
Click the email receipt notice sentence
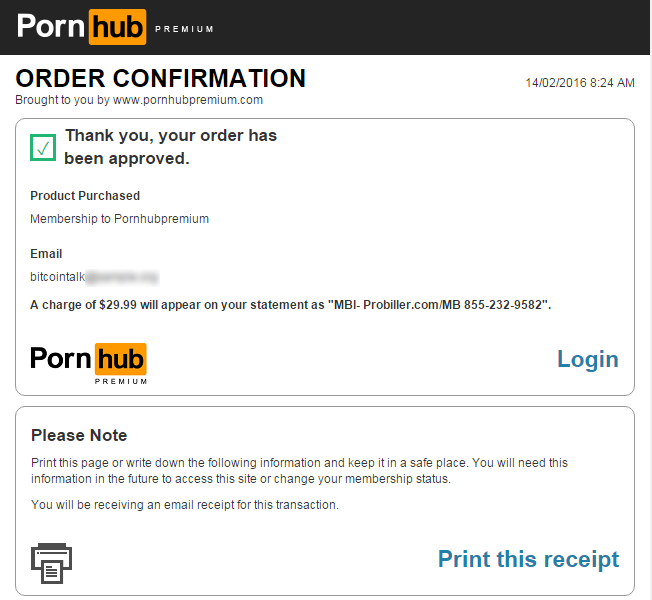coord(185,505)
